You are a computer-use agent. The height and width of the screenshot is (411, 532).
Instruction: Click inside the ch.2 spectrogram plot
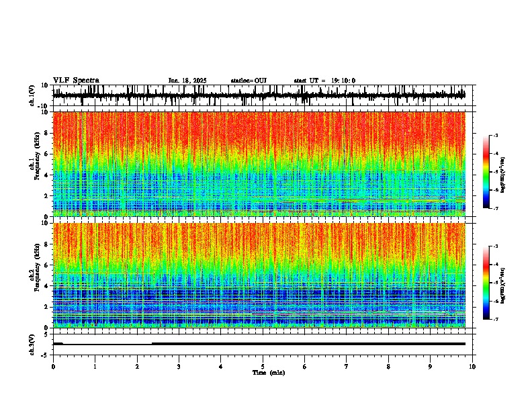coord(259,275)
